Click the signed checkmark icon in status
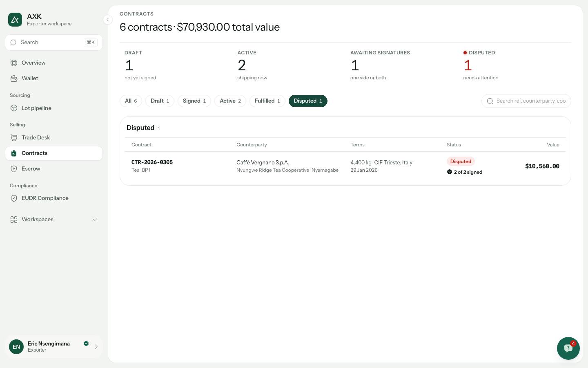The width and height of the screenshot is (588, 368). 450,172
